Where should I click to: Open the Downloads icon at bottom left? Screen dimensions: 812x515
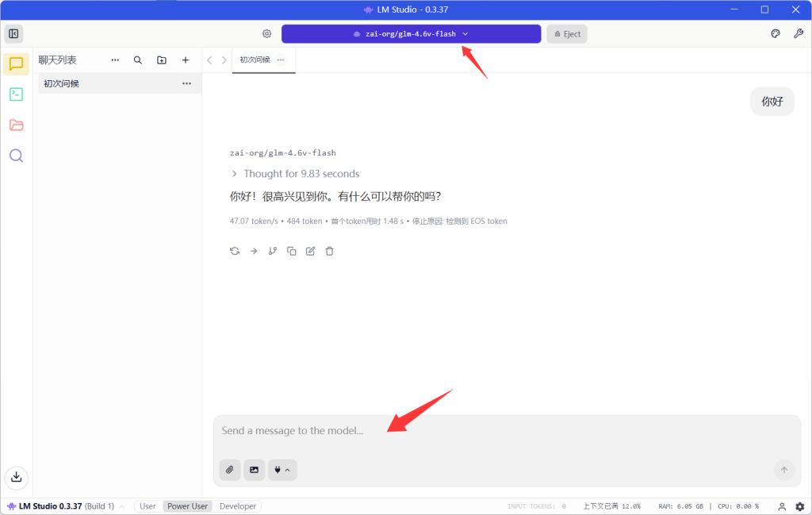(16, 477)
